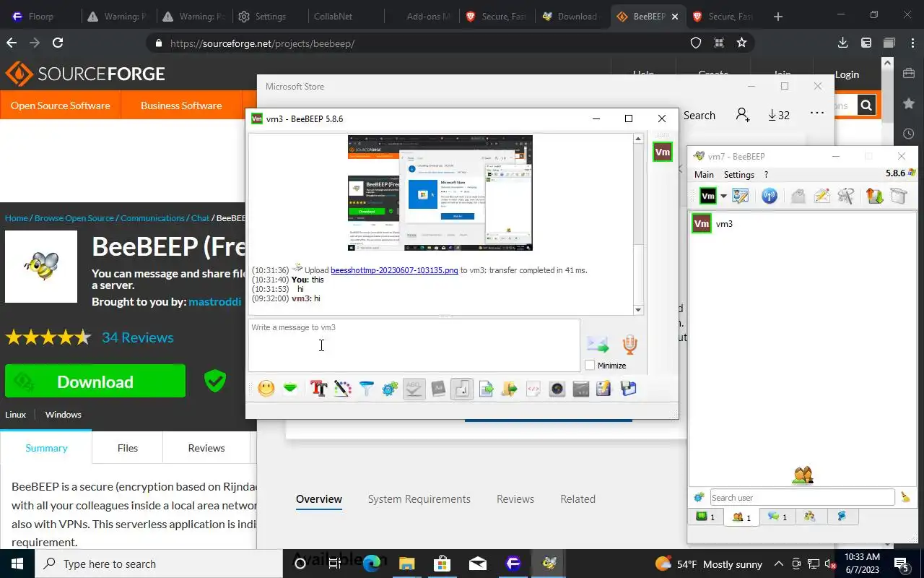The height and width of the screenshot is (578, 924).
Task: Click the grayed-out open envelope icon
Action: click(798, 196)
